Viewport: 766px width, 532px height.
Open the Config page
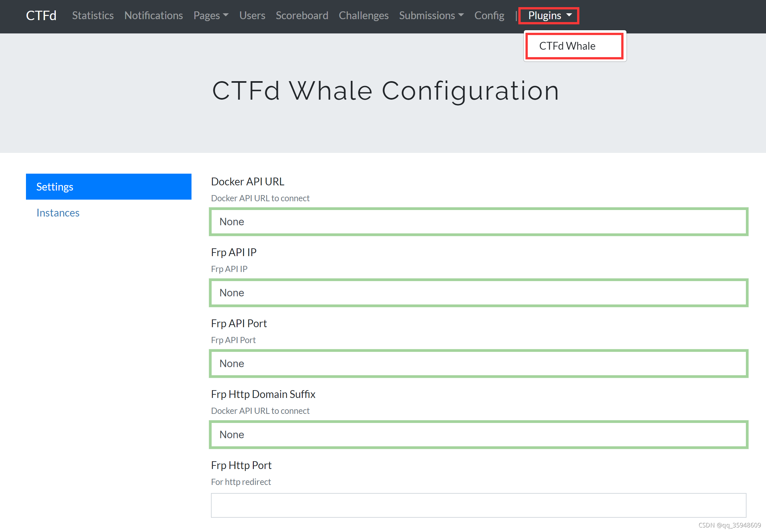point(489,15)
